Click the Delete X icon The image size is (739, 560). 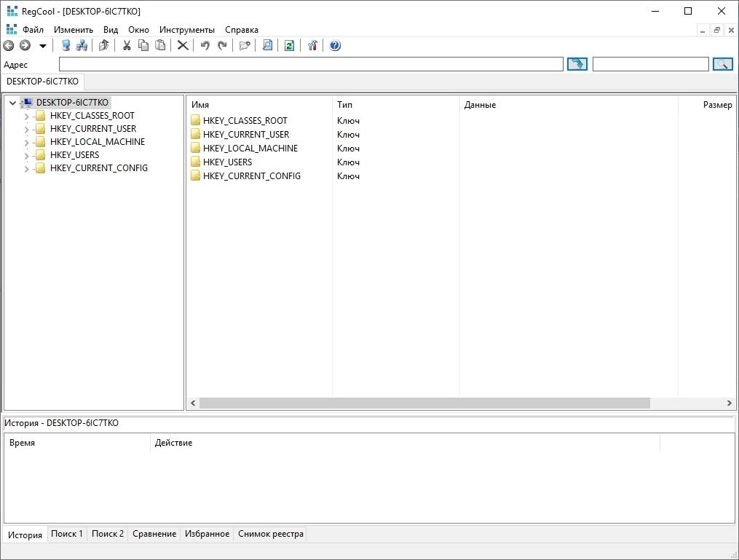tap(183, 46)
